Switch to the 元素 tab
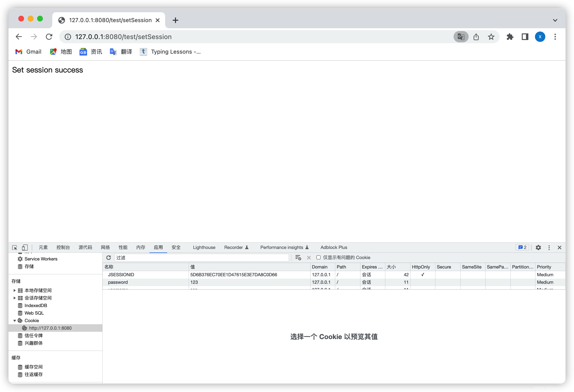 tap(43, 248)
